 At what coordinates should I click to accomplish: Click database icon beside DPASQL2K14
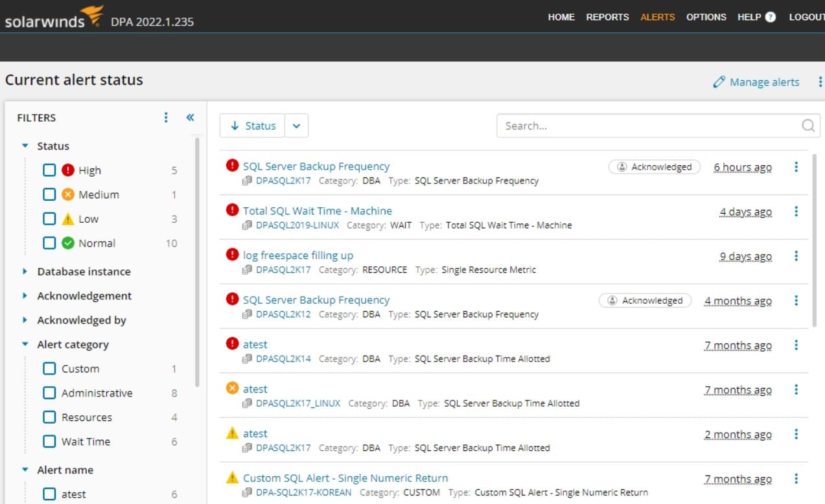(247, 359)
